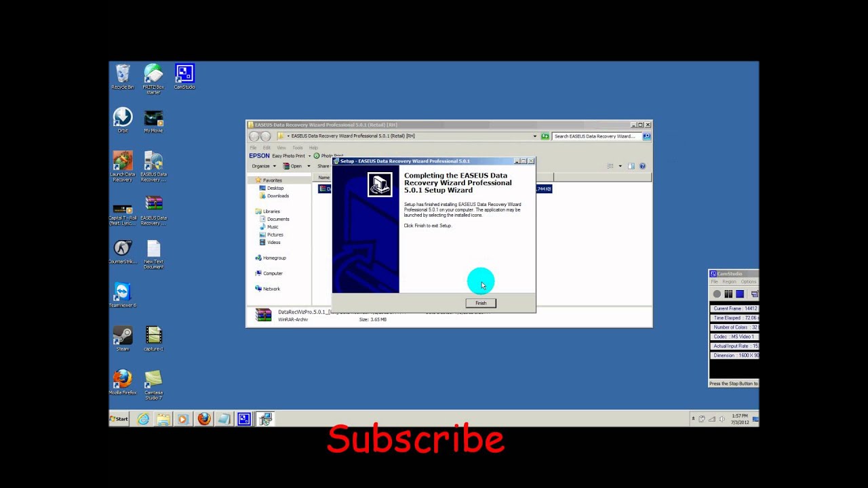
Task: Select EASEUS Data Recovery WinRAR archive icon
Action: coord(153,211)
